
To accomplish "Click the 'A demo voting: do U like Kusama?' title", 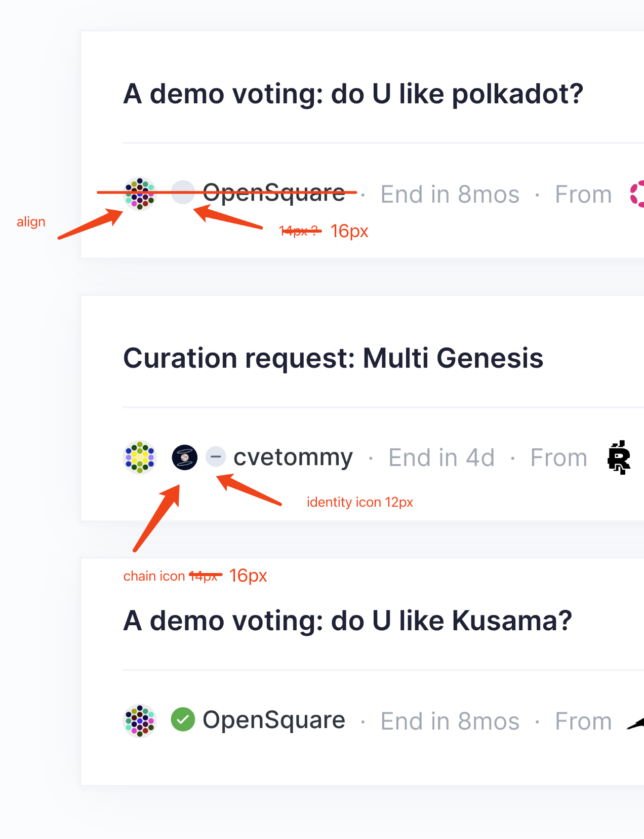I will 348,621.
